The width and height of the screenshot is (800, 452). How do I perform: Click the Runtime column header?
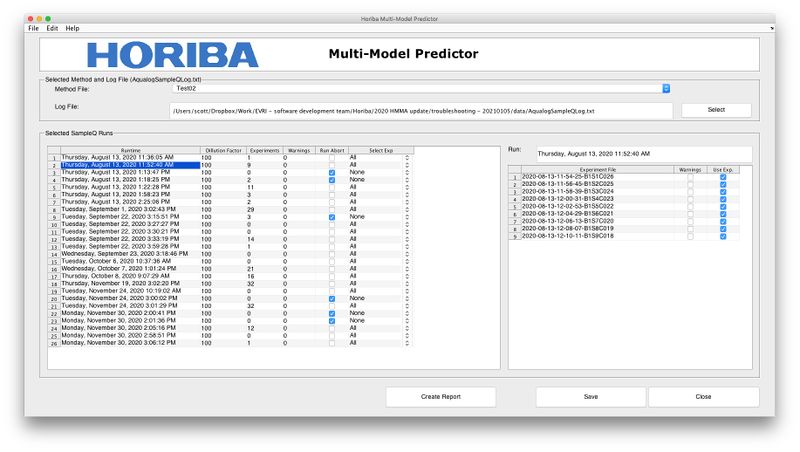click(131, 150)
